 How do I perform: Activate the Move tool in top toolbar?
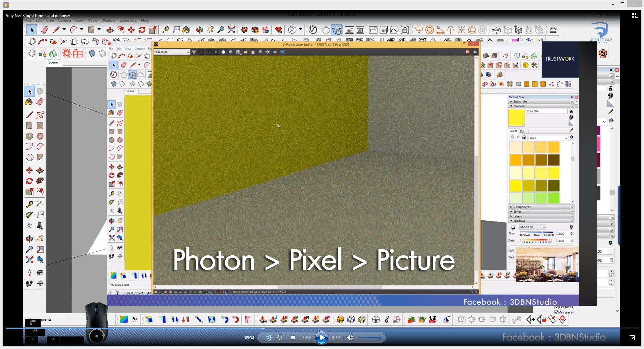point(131,30)
